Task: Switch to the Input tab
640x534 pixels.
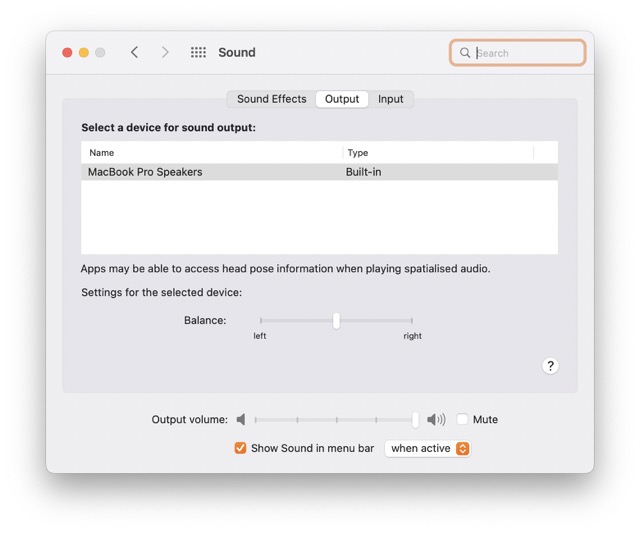Action: tap(391, 99)
